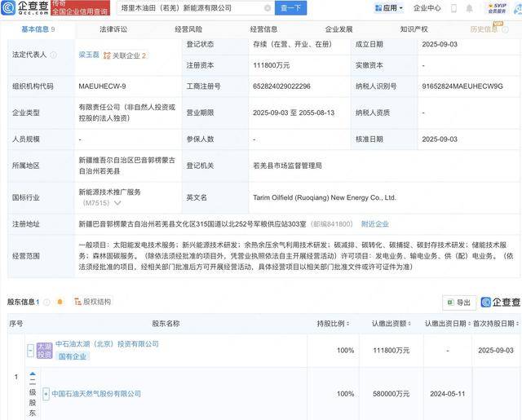Open the 附近企业 link

375,224
